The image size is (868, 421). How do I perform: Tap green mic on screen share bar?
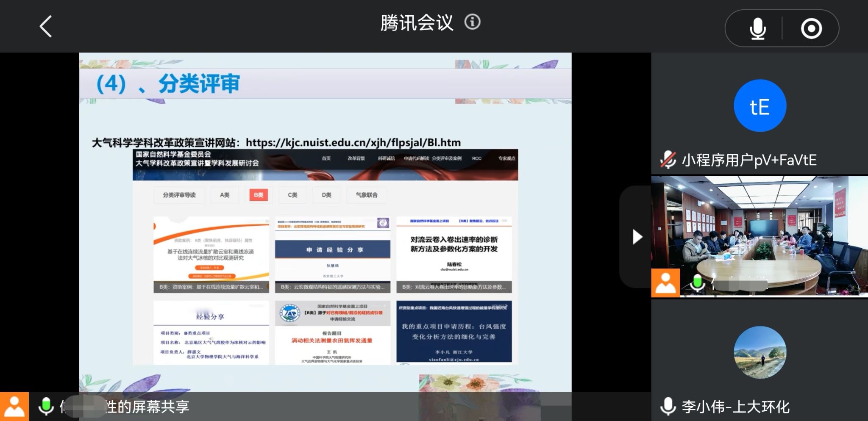coord(46,407)
